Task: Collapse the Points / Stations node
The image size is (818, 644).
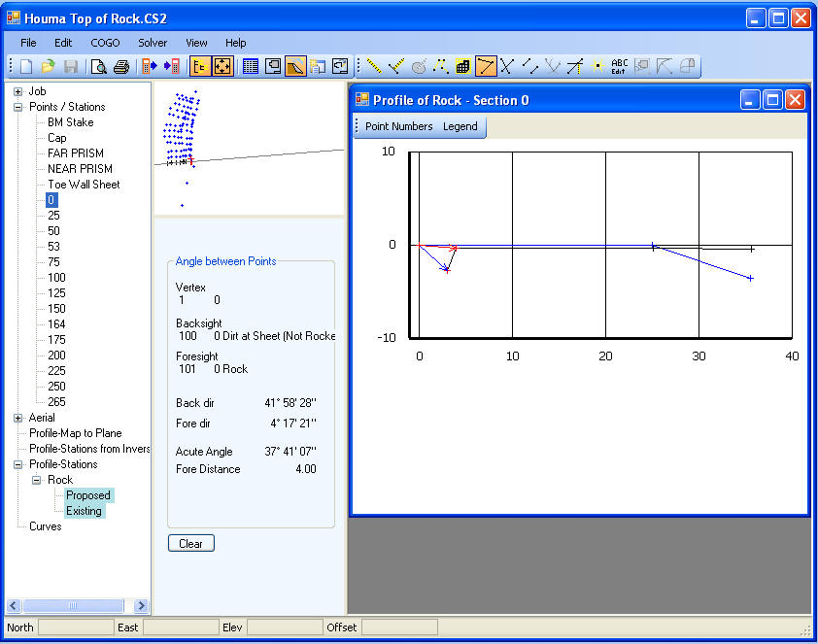Action: 17,107
